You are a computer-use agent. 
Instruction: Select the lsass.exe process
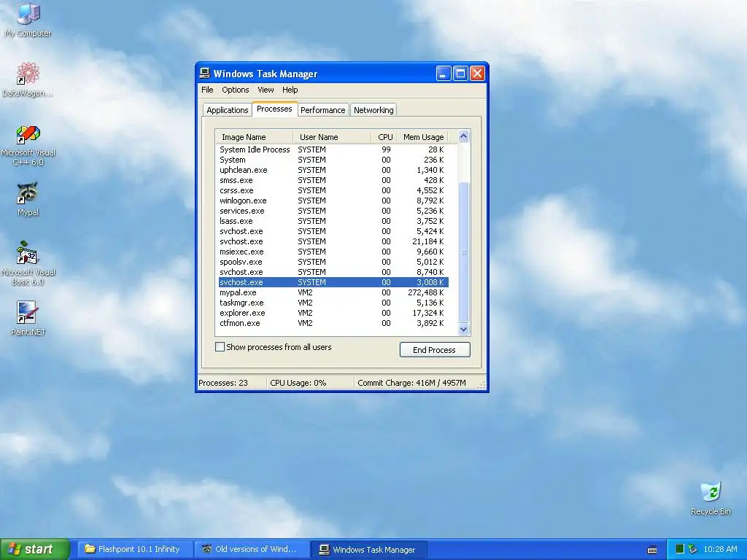click(333, 221)
